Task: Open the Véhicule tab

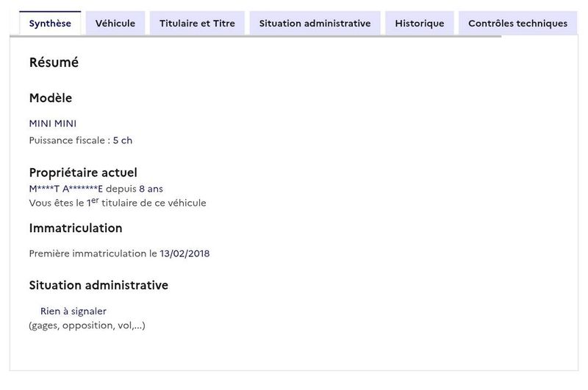Action: click(115, 24)
